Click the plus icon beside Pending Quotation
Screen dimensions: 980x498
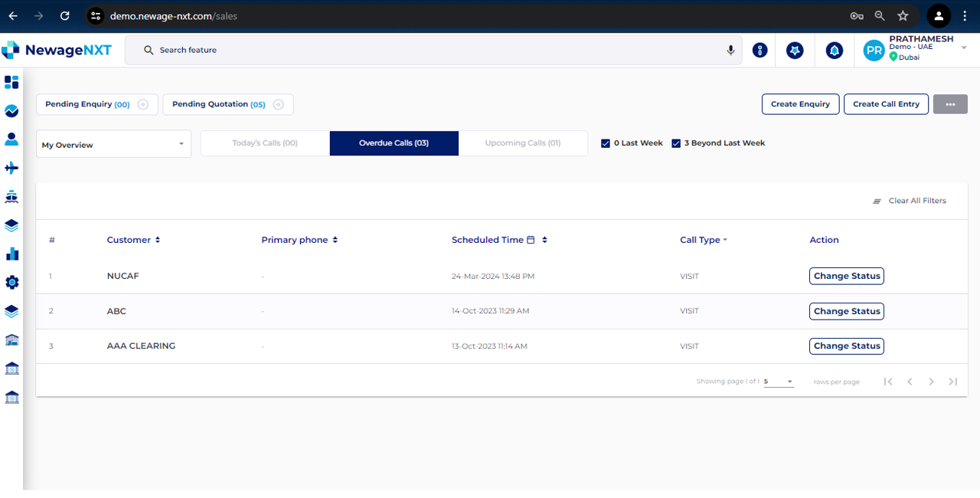pos(279,105)
